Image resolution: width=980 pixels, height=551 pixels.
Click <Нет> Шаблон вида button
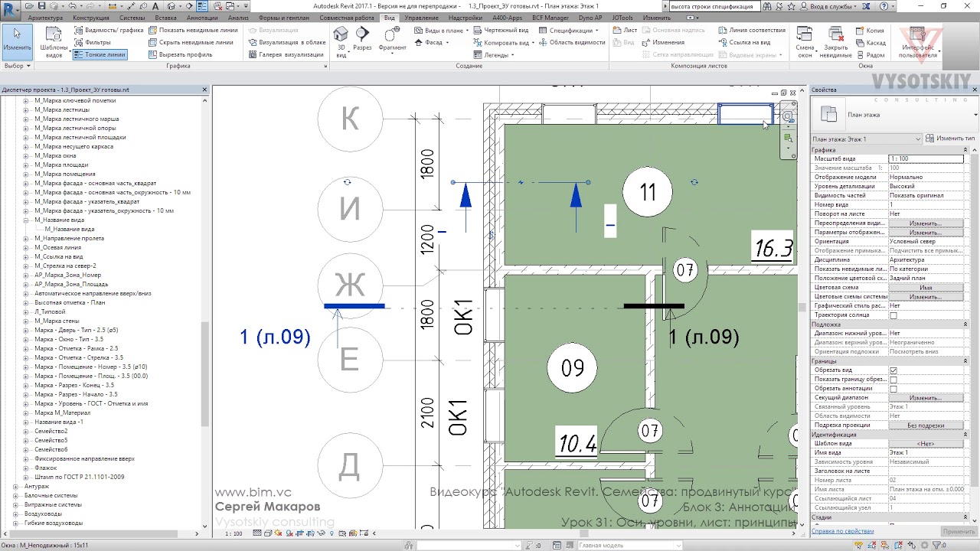click(x=926, y=444)
